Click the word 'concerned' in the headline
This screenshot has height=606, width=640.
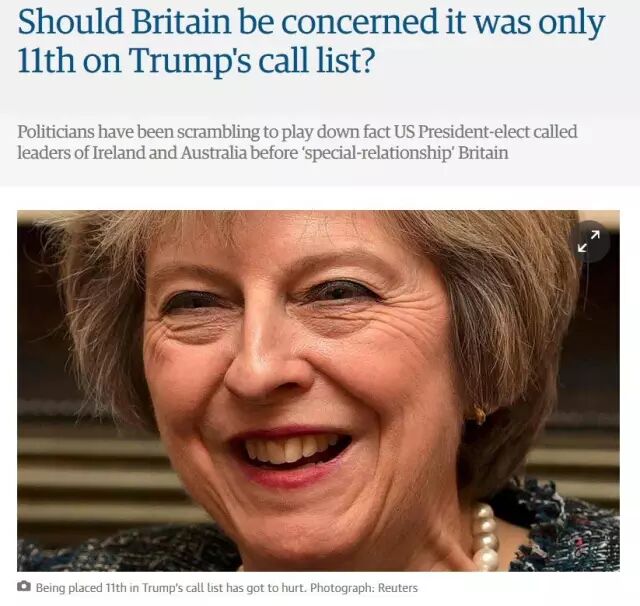(x=359, y=22)
